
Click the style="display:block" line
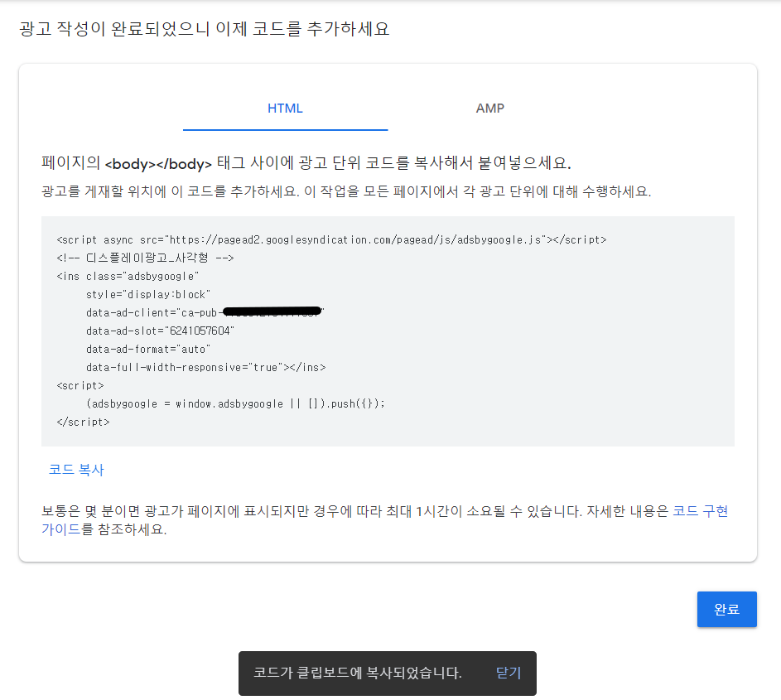point(148,294)
